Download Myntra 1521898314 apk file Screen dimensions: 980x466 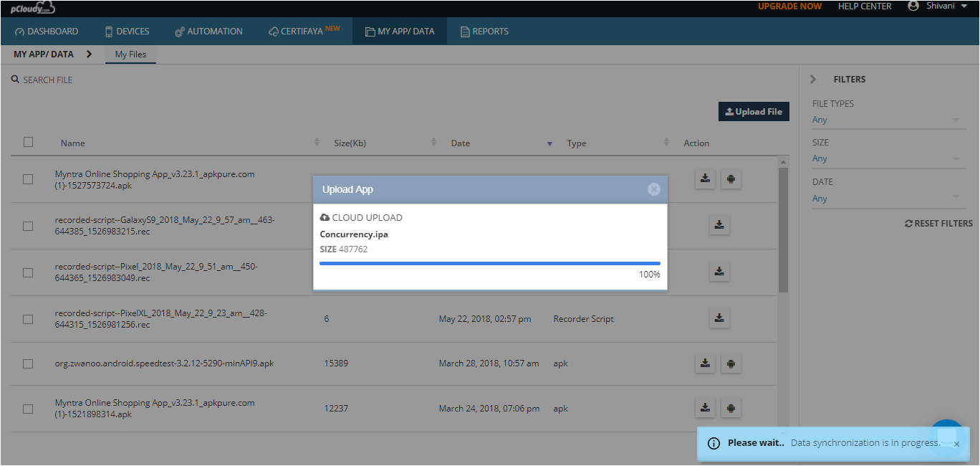pyautogui.click(x=706, y=408)
